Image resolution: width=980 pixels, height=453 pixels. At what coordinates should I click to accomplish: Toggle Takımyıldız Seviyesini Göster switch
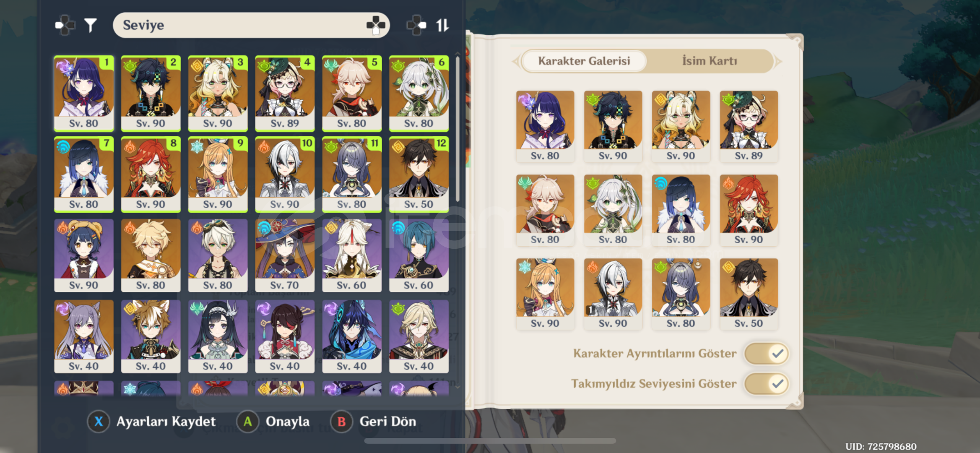pyautogui.click(x=767, y=384)
